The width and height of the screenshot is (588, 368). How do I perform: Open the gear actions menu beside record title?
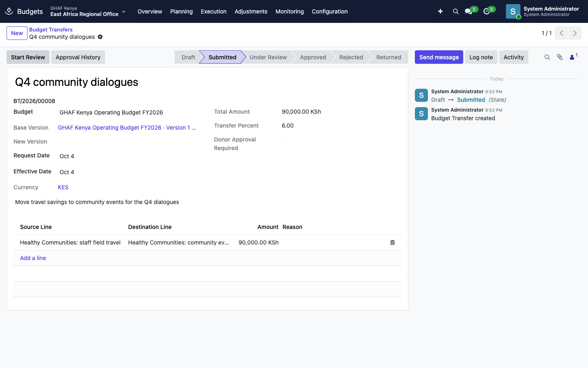(x=100, y=37)
